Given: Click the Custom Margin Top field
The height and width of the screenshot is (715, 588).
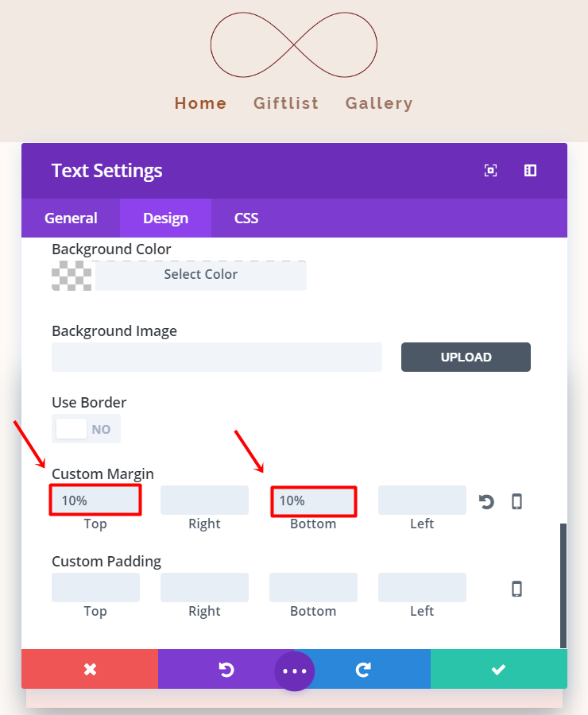Looking at the screenshot, I should 95,500.
